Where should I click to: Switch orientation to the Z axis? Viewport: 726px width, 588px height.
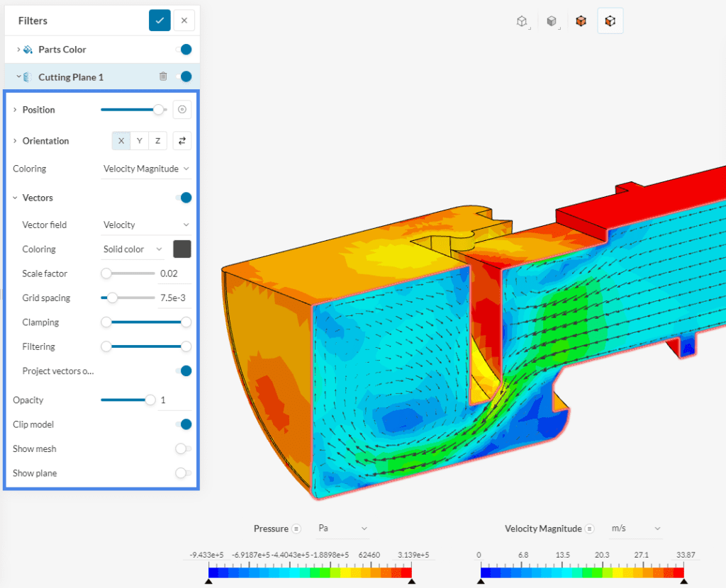coord(157,140)
